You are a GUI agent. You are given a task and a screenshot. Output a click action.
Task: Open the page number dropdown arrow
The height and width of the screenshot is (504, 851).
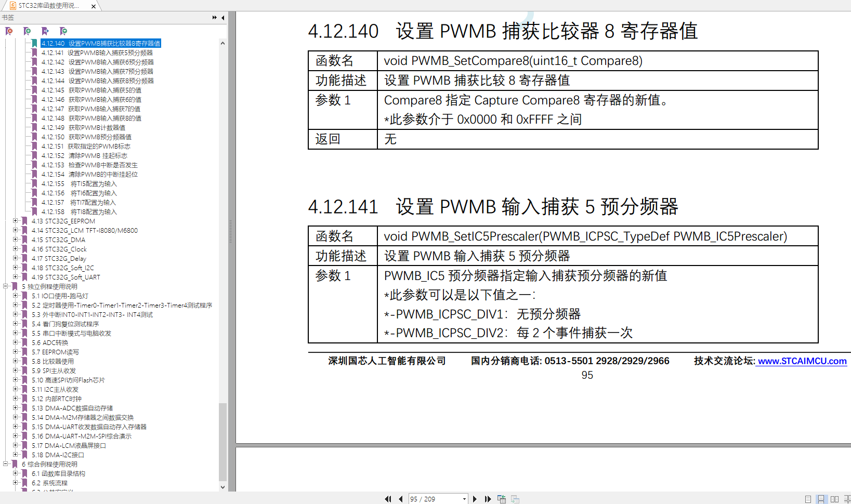(x=464, y=499)
